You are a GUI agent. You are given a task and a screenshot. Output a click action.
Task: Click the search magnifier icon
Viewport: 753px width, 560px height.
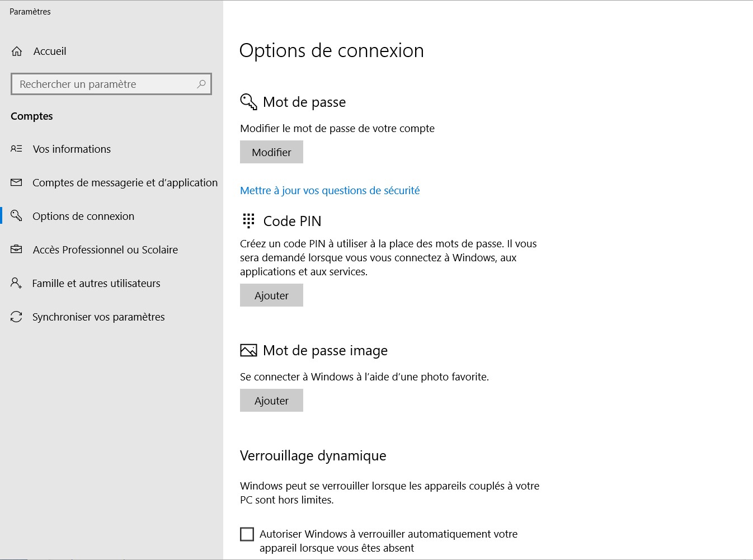point(201,84)
